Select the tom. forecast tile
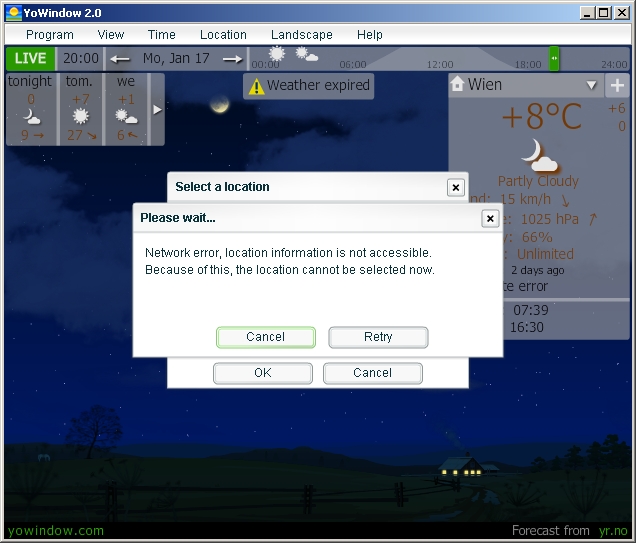 [x=80, y=109]
